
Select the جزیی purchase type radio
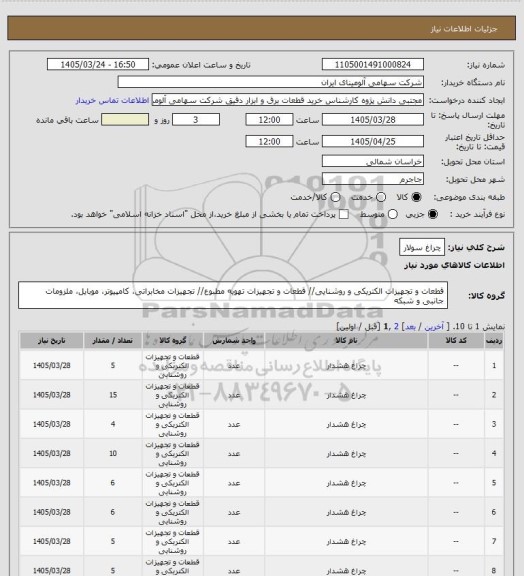(433, 214)
